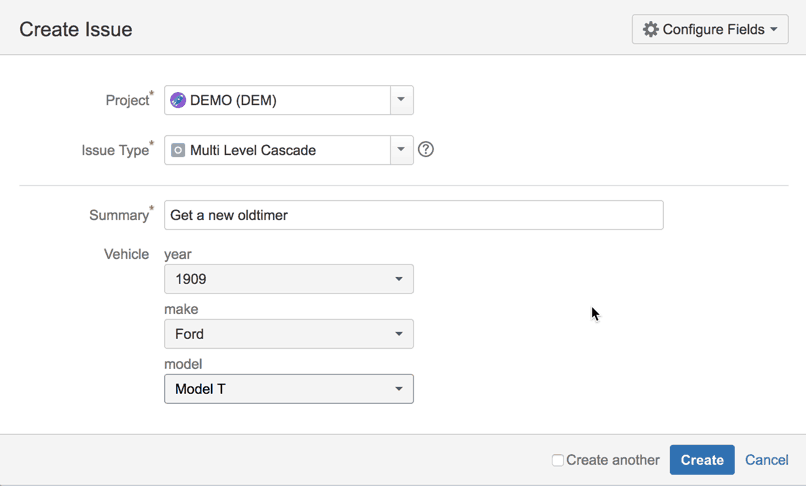Tick the Create another checkbox
806x486 pixels.
click(x=558, y=460)
